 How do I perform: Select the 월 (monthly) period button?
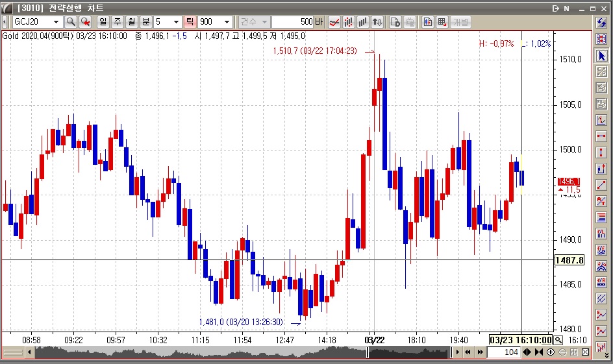(131, 22)
